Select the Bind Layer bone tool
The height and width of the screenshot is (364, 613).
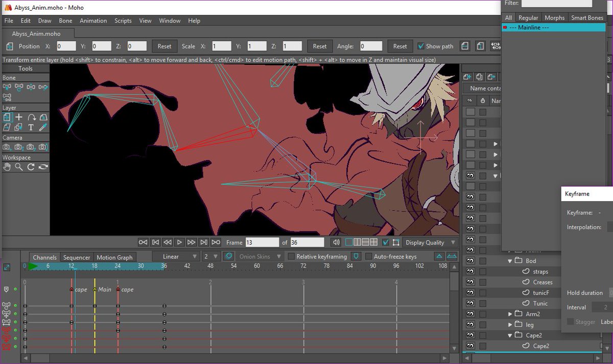(x=7, y=98)
